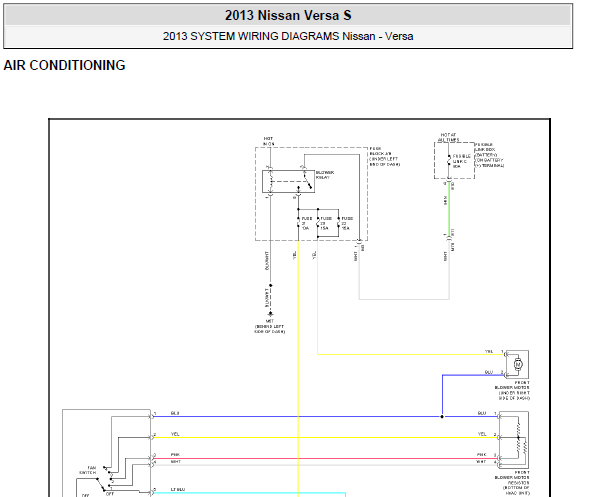Click the junction dot on the blue wire

pyautogui.click(x=442, y=416)
